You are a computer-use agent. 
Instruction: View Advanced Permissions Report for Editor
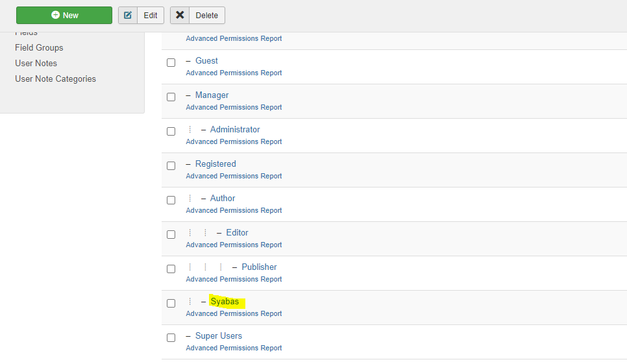pyautogui.click(x=234, y=245)
